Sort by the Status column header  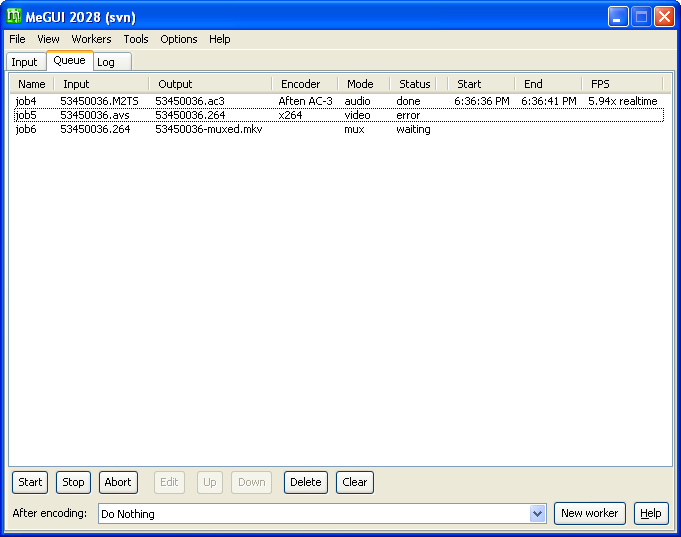413,84
